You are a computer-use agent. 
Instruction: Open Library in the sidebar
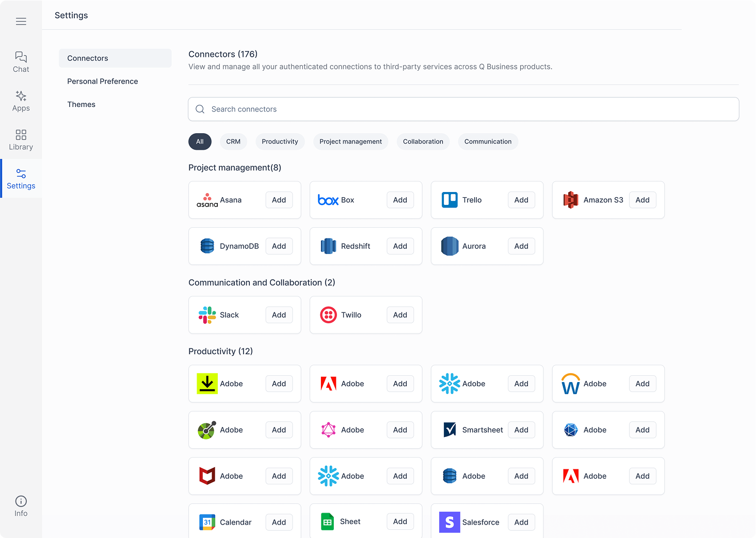[21, 140]
